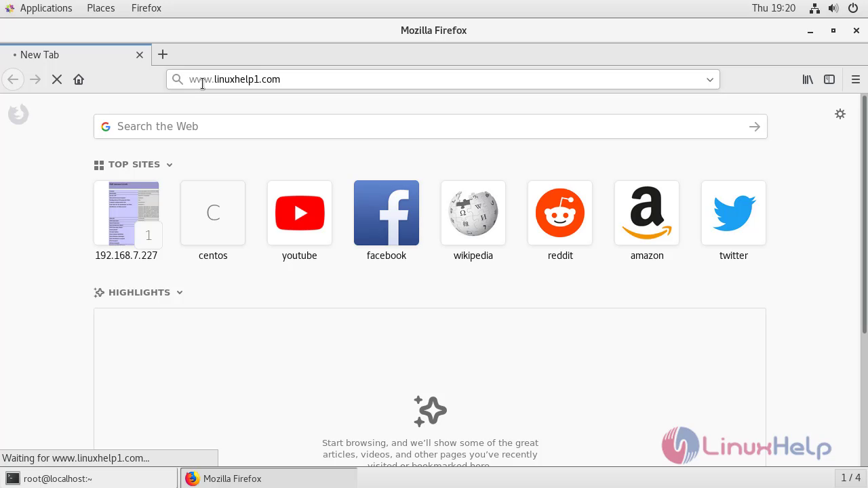Click the HIGHLIGHTS heading text
868x488 pixels.
[x=139, y=293]
